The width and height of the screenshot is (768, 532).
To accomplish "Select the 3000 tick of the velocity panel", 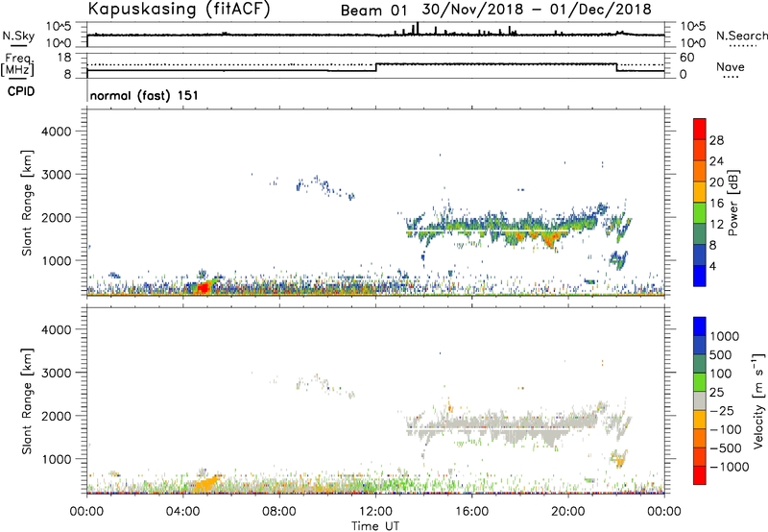I will [57, 373].
